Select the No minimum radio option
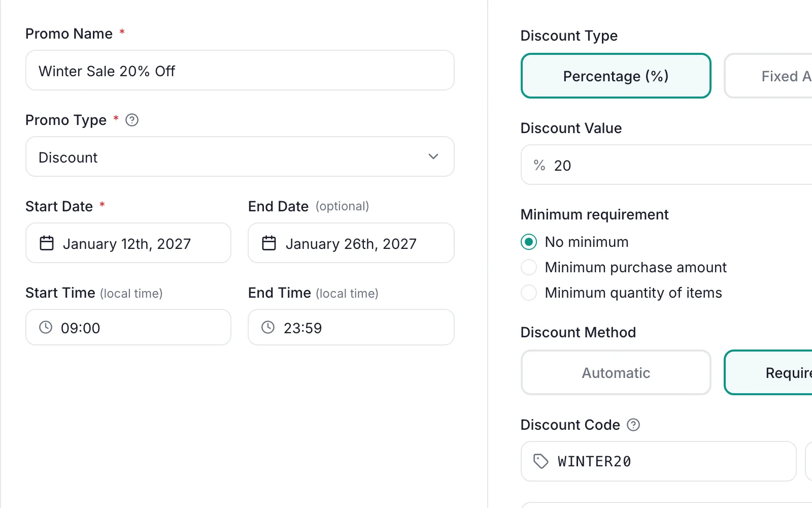The width and height of the screenshot is (812, 508). (529, 242)
